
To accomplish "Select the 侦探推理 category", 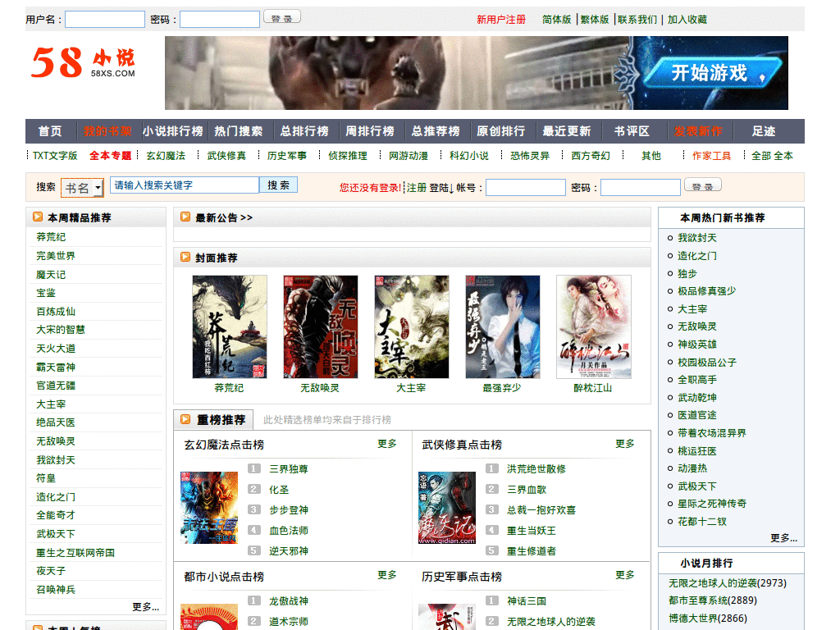I will pyautogui.click(x=348, y=156).
